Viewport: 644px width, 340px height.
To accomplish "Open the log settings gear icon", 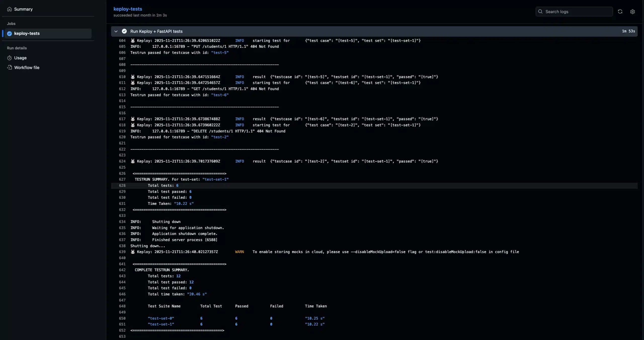I will [x=632, y=12].
